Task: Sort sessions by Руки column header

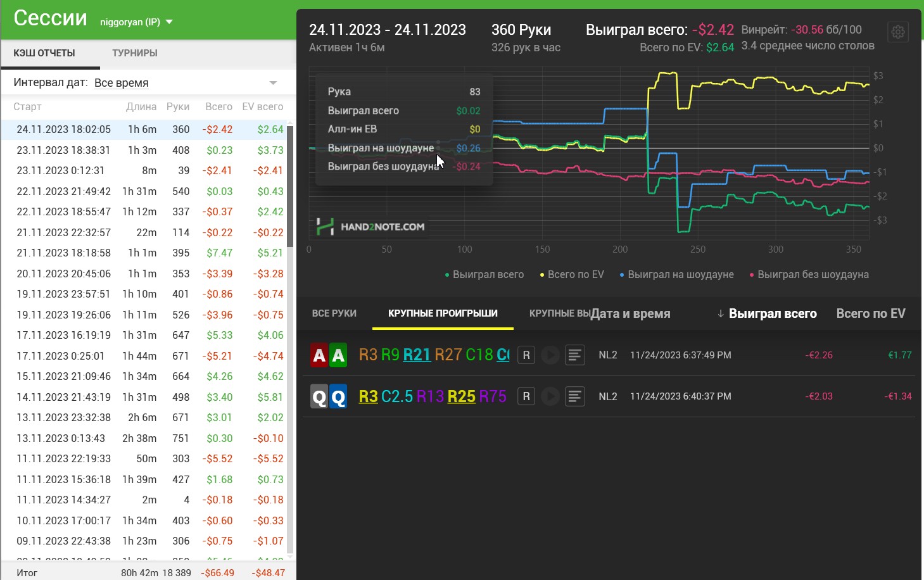Action: pyautogui.click(x=178, y=107)
